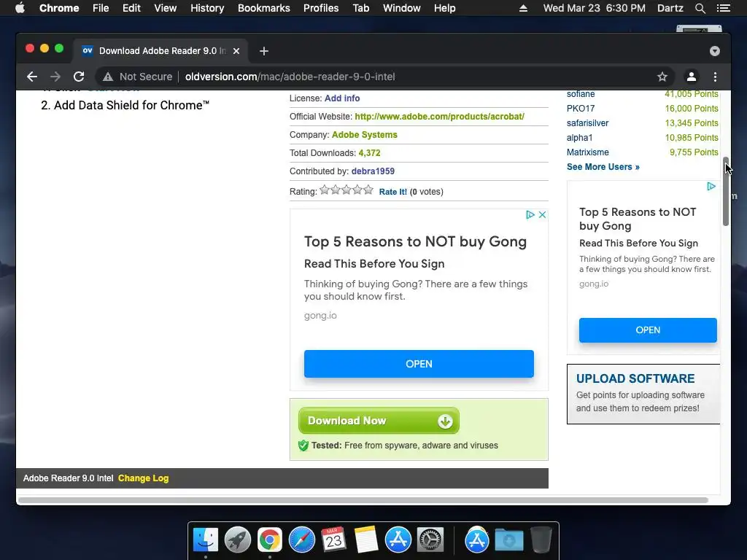This screenshot has width=747, height=560.
Task: Open Launchpad from the dock
Action: coord(238,540)
